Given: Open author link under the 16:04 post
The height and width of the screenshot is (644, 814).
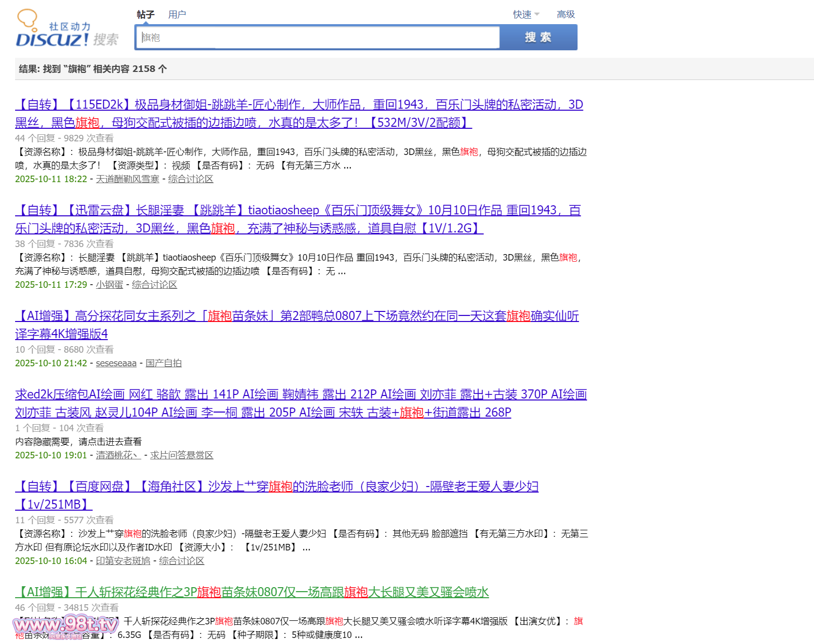Looking at the screenshot, I should click(x=123, y=561).
